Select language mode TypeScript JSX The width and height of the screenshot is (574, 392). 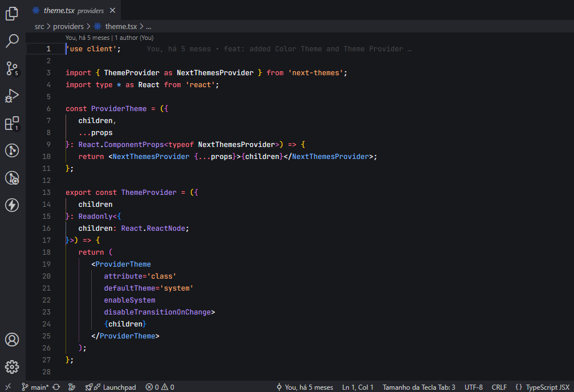(x=548, y=387)
